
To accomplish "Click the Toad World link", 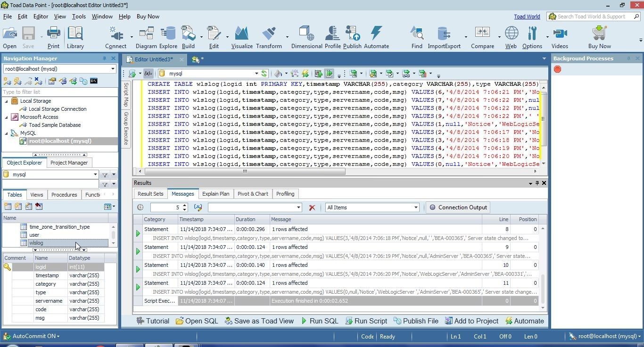I will 527,17.
